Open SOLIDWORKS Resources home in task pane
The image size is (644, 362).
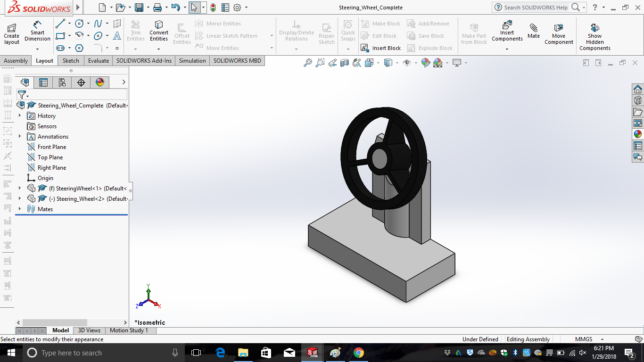638,89
